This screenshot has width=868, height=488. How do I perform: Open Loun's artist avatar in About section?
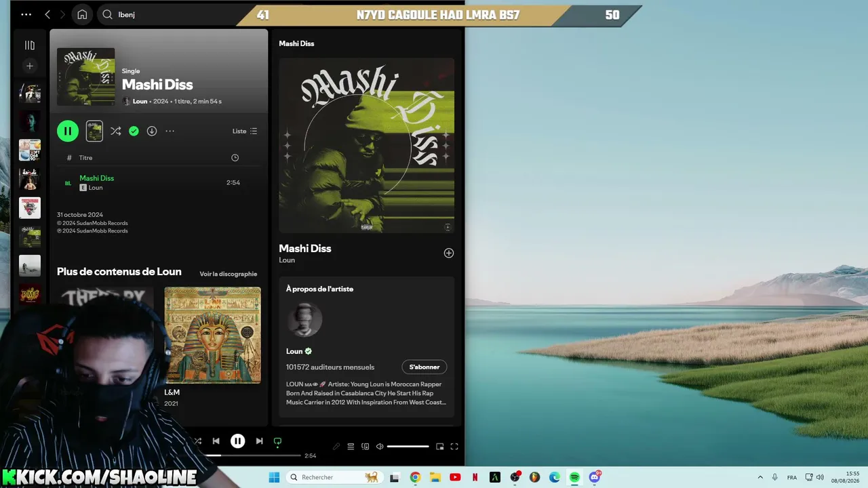pos(304,319)
